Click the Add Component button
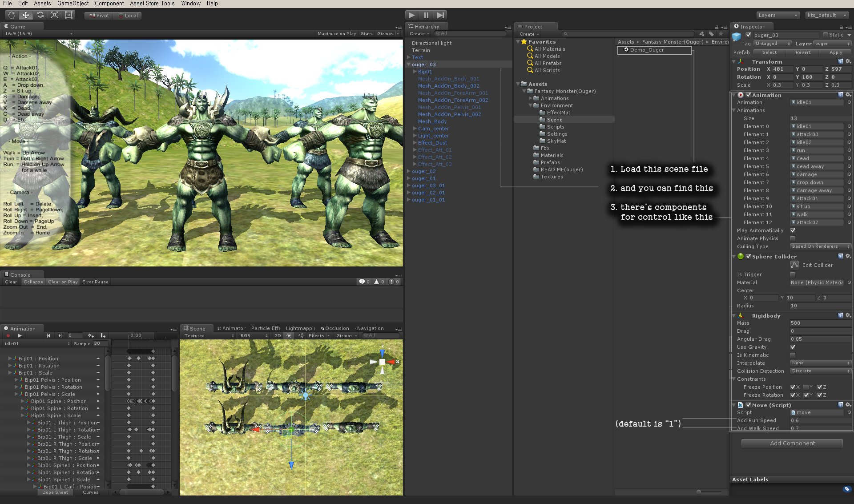 (x=792, y=444)
